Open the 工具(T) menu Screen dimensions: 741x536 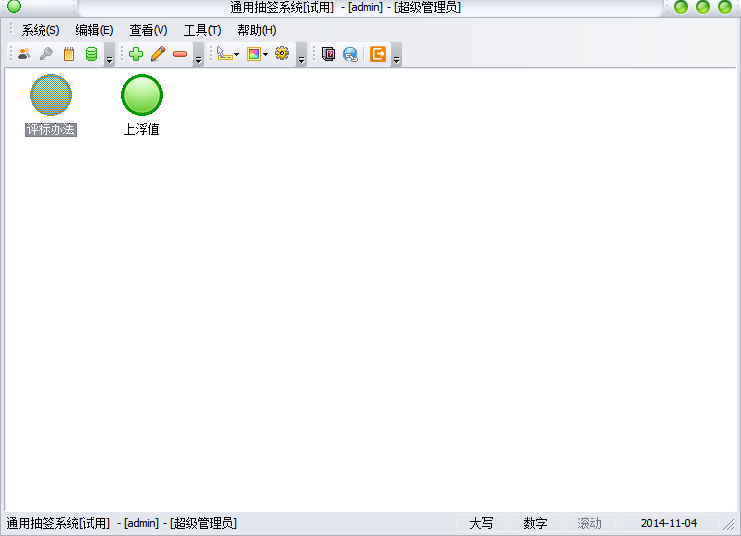tap(202, 30)
